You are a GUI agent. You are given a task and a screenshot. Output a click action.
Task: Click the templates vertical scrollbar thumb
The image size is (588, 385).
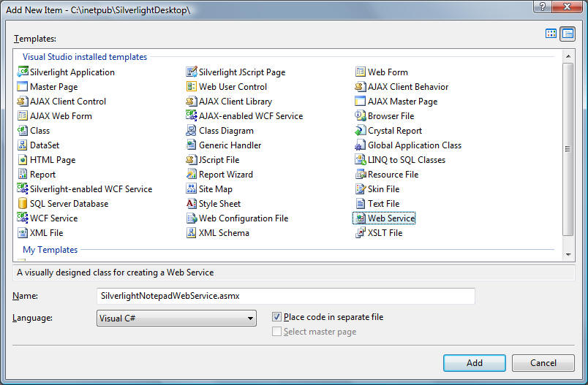(568, 149)
